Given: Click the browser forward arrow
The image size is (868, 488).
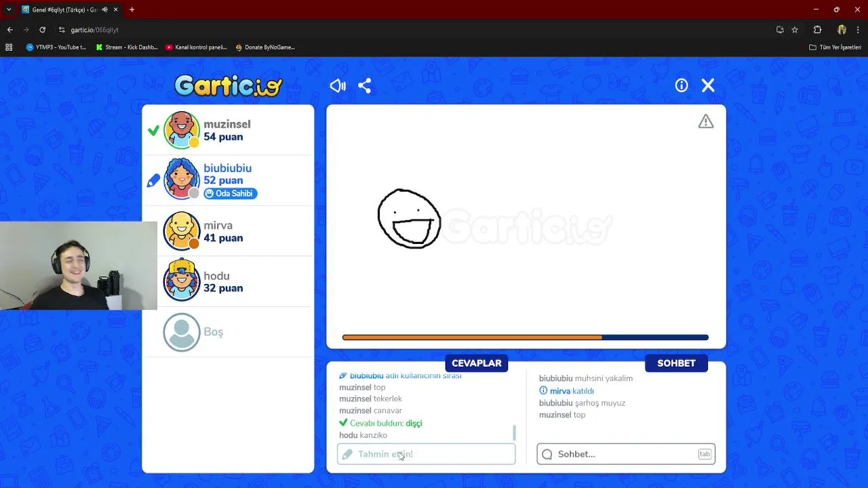Looking at the screenshot, I should [x=26, y=30].
